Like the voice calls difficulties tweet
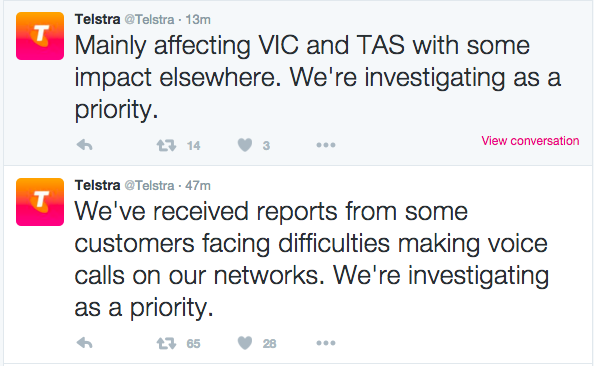Image resolution: width=594 pixels, height=366 pixels. (x=245, y=343)
